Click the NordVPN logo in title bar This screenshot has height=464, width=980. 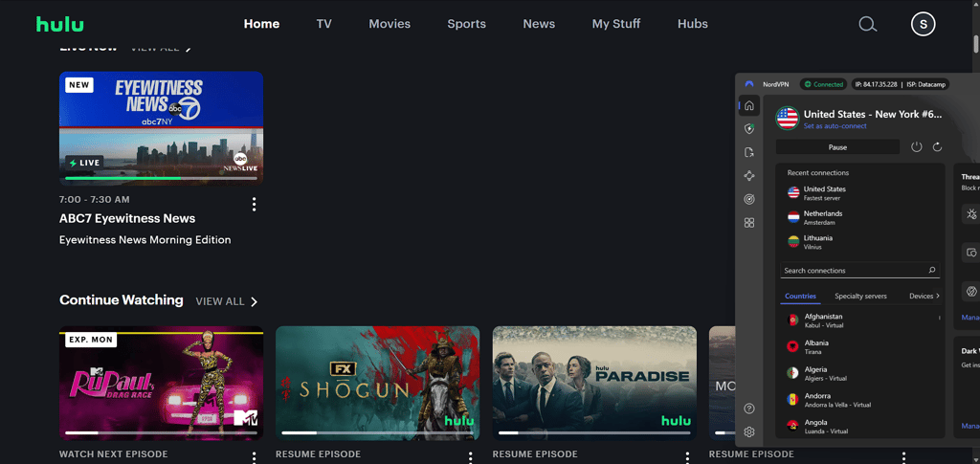[749, 83]
